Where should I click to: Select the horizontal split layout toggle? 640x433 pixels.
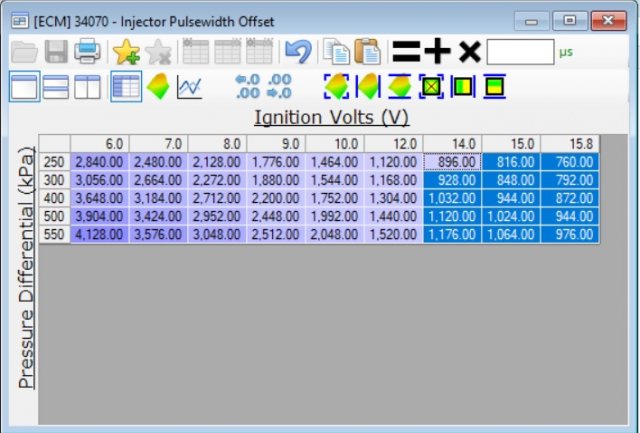56,87
